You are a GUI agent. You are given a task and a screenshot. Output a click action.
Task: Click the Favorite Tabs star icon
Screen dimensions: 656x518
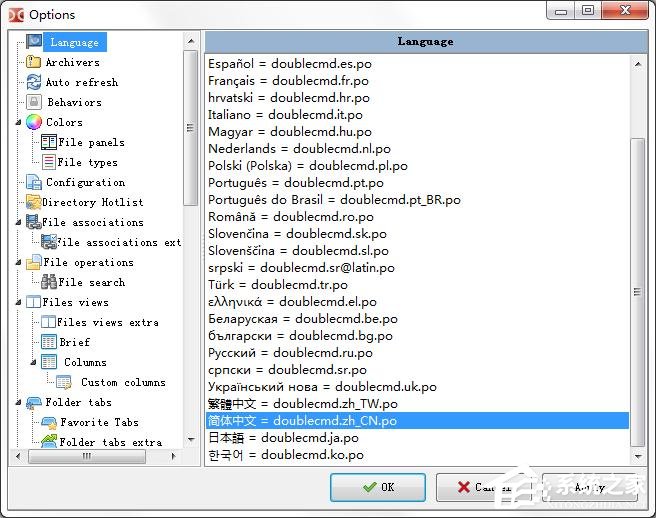[x=49, y=423]
